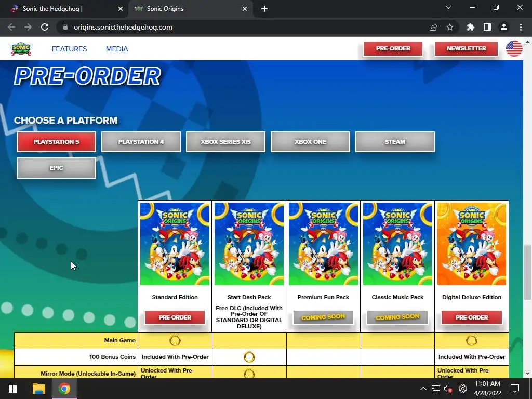Viewport: 532px width, 399px height.
Task: Pre-order the Digital Deluxe Edition
Action: pos(472,317)
